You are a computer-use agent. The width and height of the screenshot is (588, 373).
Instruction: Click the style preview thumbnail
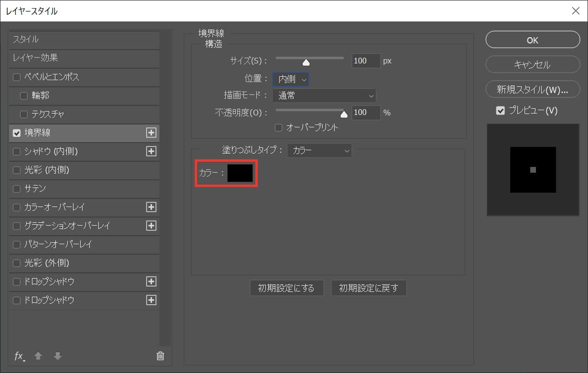(x=533, y=170)
